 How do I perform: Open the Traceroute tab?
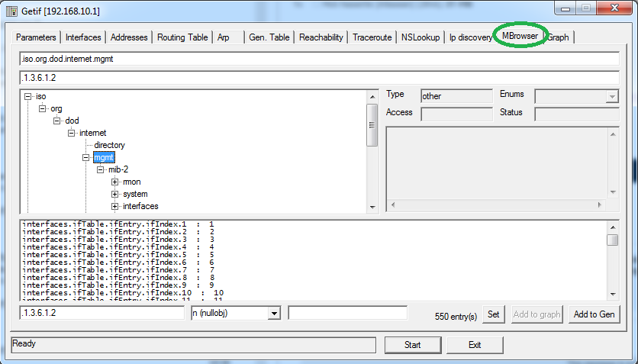click(372, 37)
